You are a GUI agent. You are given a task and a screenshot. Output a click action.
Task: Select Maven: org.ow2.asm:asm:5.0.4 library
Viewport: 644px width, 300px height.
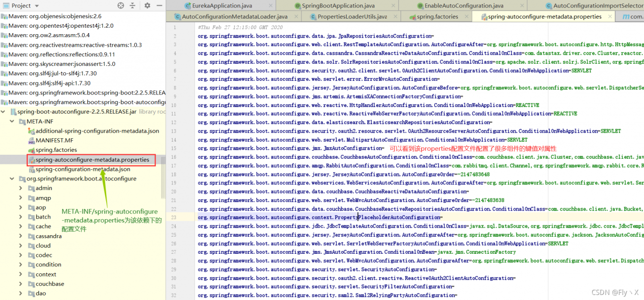pos(49,35)
